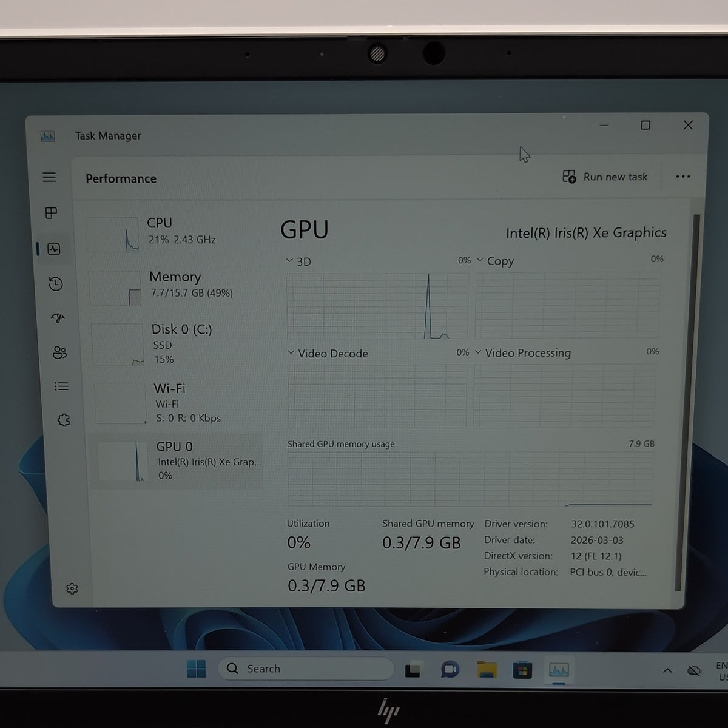Select the GPU 0 performance entry
Image resolution: width=728 pixels, height=728 pixels.
(177, 461)
